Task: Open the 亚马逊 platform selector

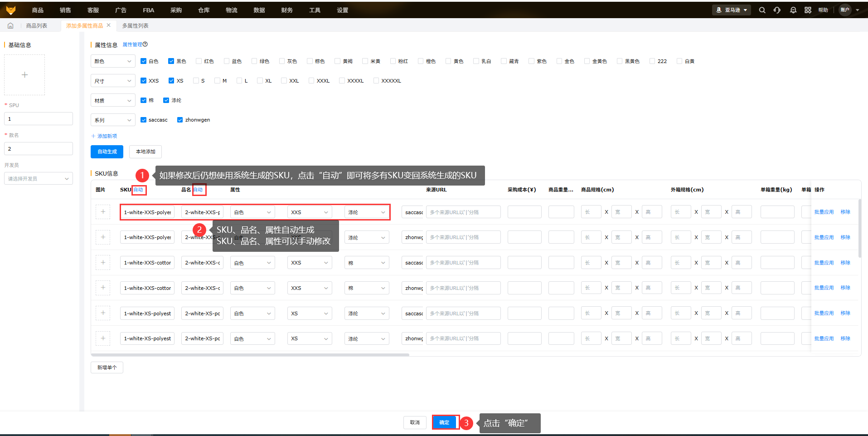Action: [x=732, y=10]
